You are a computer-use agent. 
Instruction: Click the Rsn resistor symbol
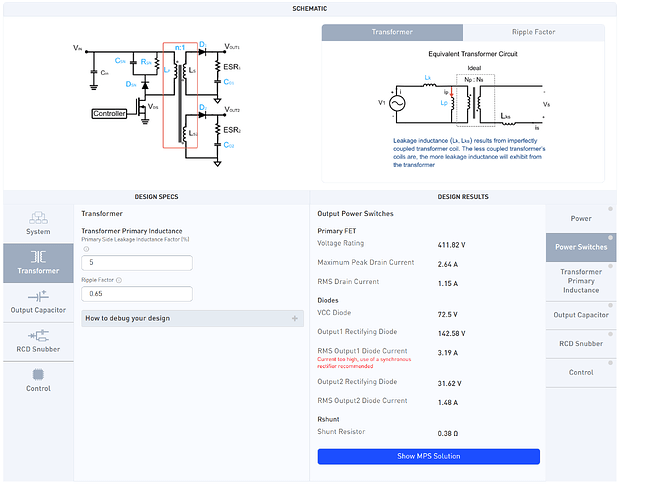(157, 62)
